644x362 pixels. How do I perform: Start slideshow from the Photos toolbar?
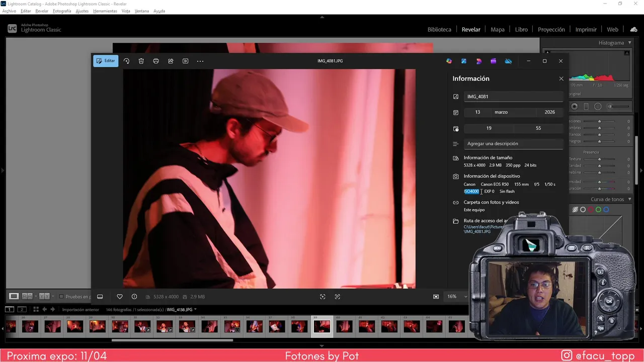pos(185,61)
